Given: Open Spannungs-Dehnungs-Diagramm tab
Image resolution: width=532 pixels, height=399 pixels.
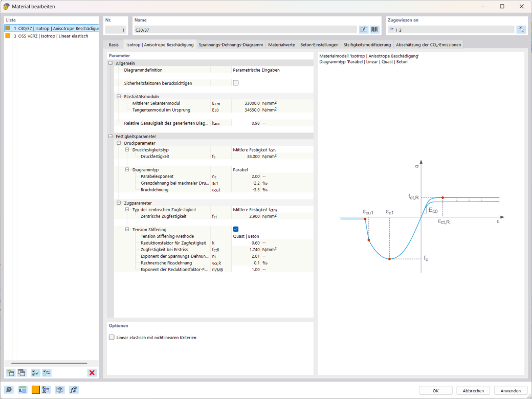Looking at the screenshot, I should pos(231,45).
